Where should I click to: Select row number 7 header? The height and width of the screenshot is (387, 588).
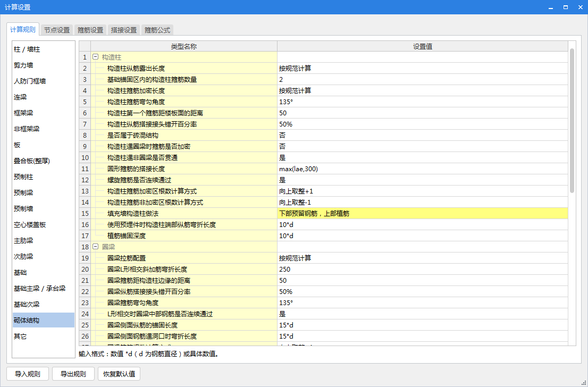click(x=85, y=124)
